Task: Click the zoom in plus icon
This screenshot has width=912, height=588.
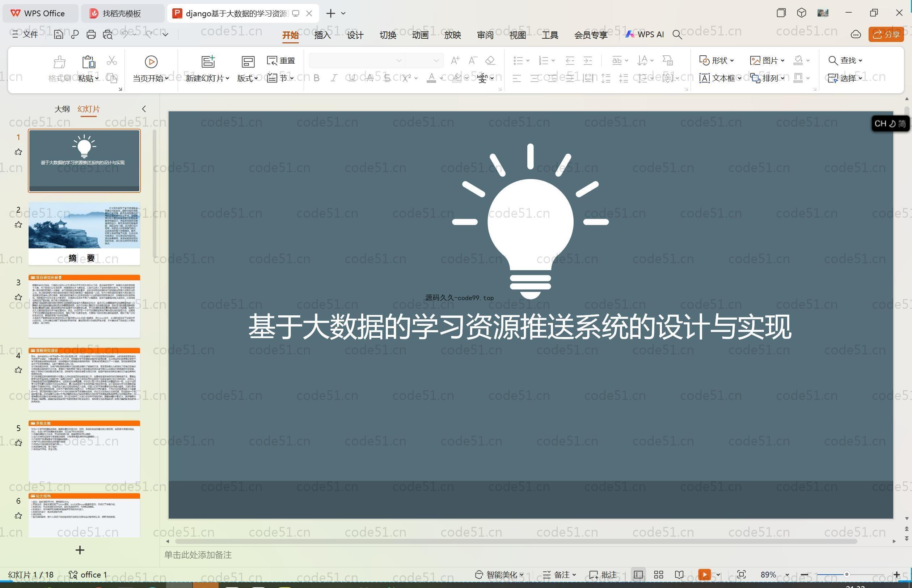Action: [896, 575]
